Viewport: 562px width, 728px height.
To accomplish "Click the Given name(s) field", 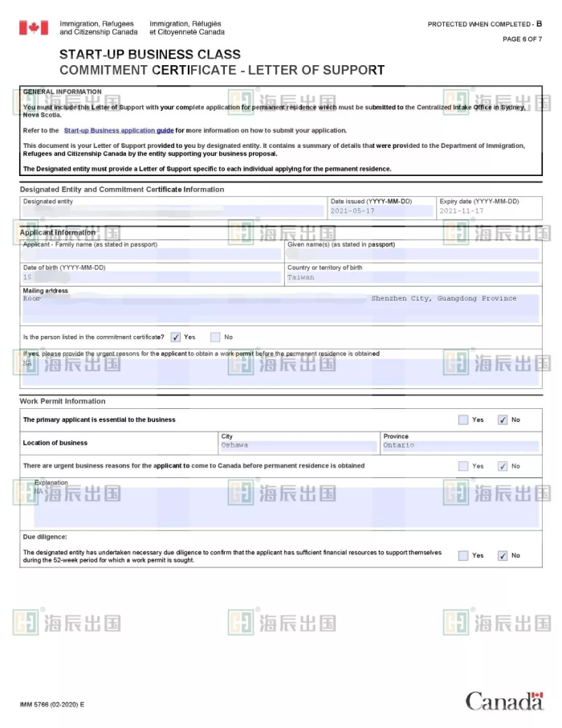I will pyautogui.click(x=412, y=254).
